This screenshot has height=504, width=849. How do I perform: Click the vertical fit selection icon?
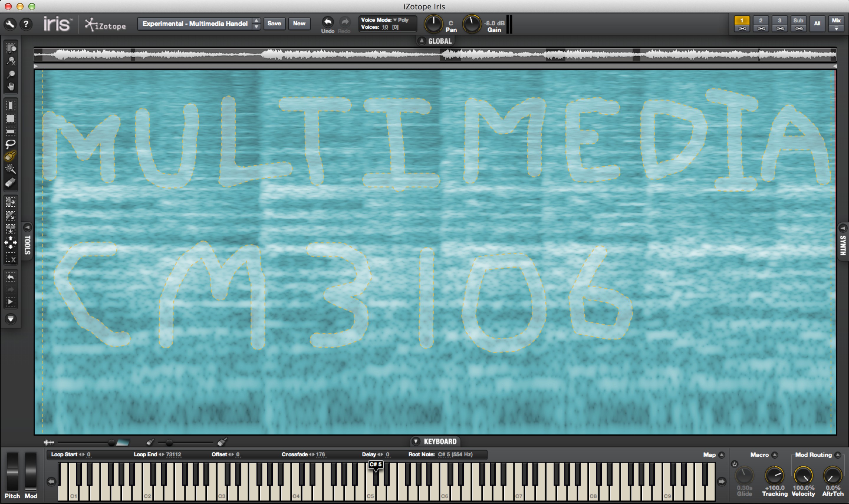pyautogui.click(x=11, y=228)
